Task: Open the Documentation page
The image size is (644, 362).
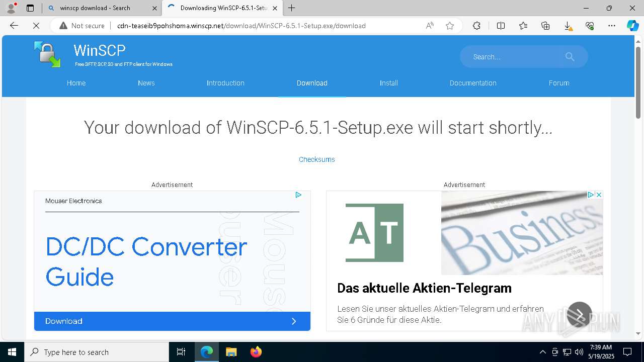Action: pos(473,83)
